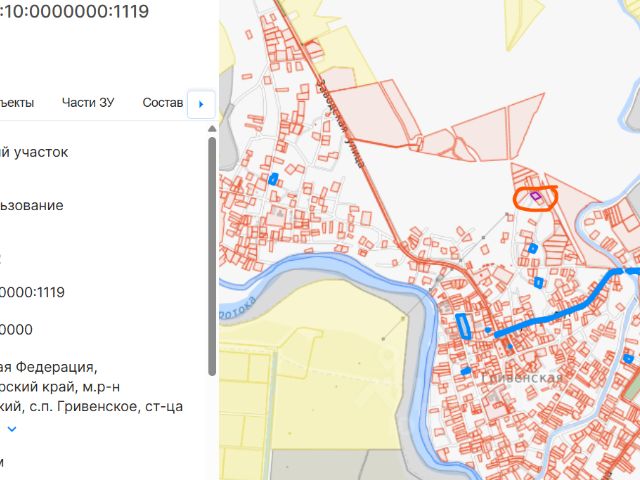The width and height of the screenshot is (640, 480).
Task: Click the address line mentioning с.п. Гривенское
Action: tap(91, 407)
